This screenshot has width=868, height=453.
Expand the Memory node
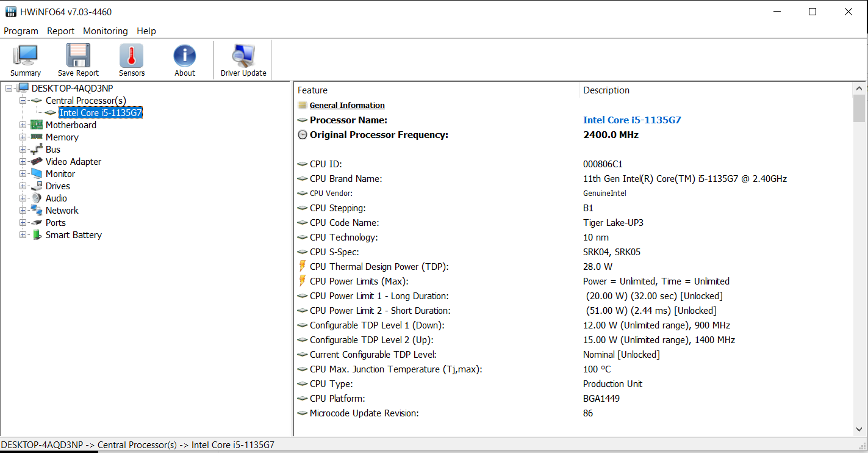coord(23,137)
